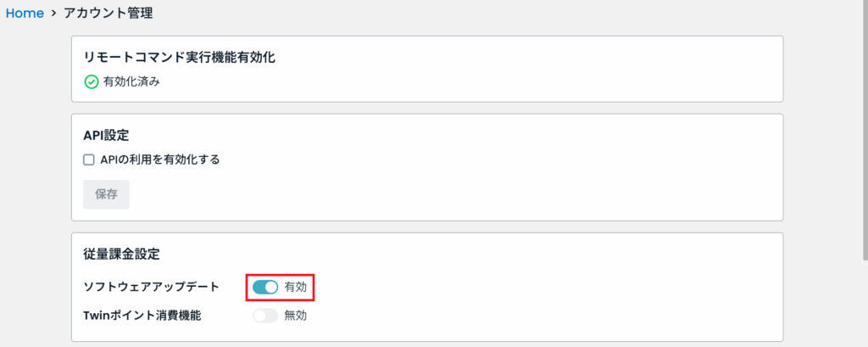Click the リモートコマンド実行機能有効化 heading

180,58
